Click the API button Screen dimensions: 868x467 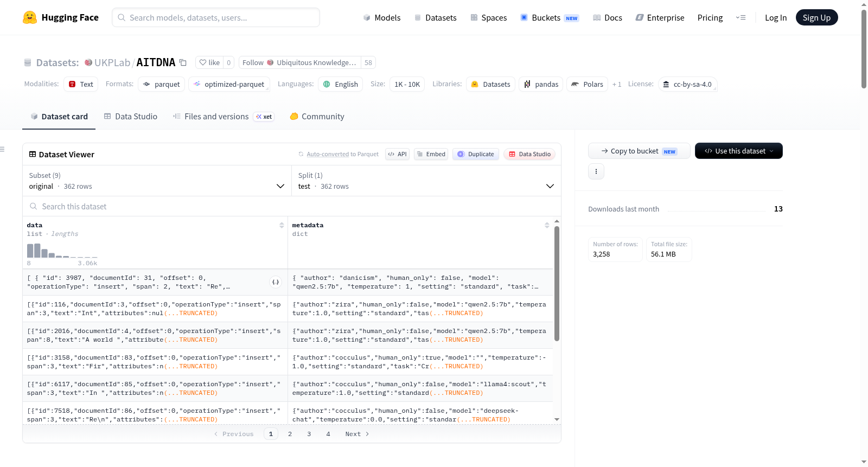(397, 154)
